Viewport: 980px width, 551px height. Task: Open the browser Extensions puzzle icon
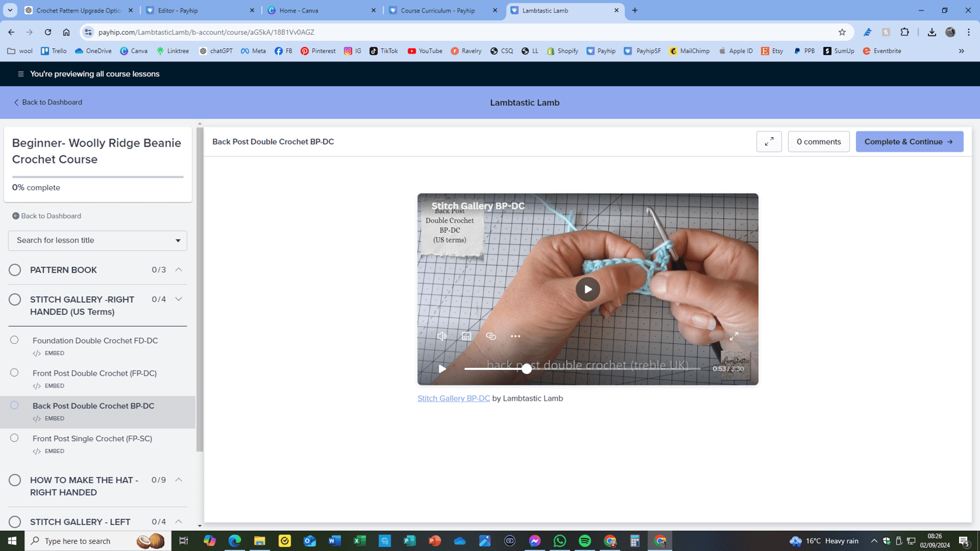(905, 32)
